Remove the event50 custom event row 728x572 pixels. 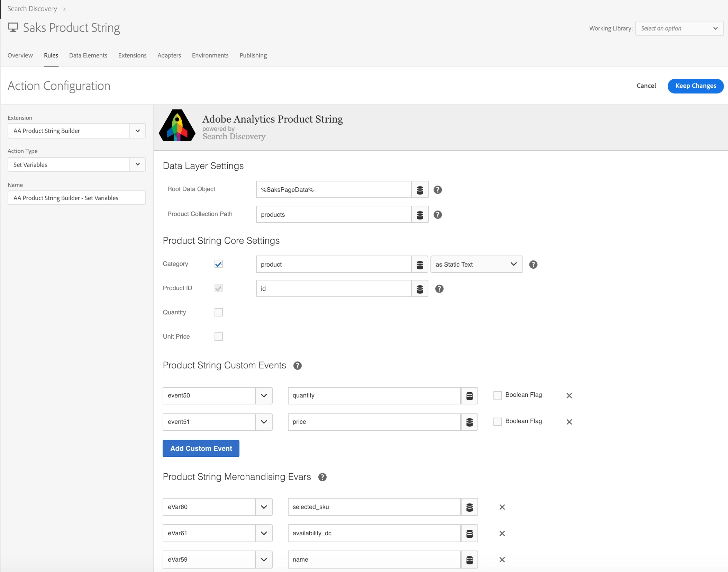tap(569, 395)
